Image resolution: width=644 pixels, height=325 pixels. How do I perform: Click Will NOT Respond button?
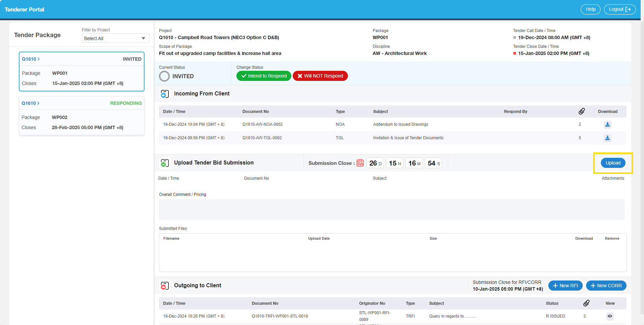(320, 76)
